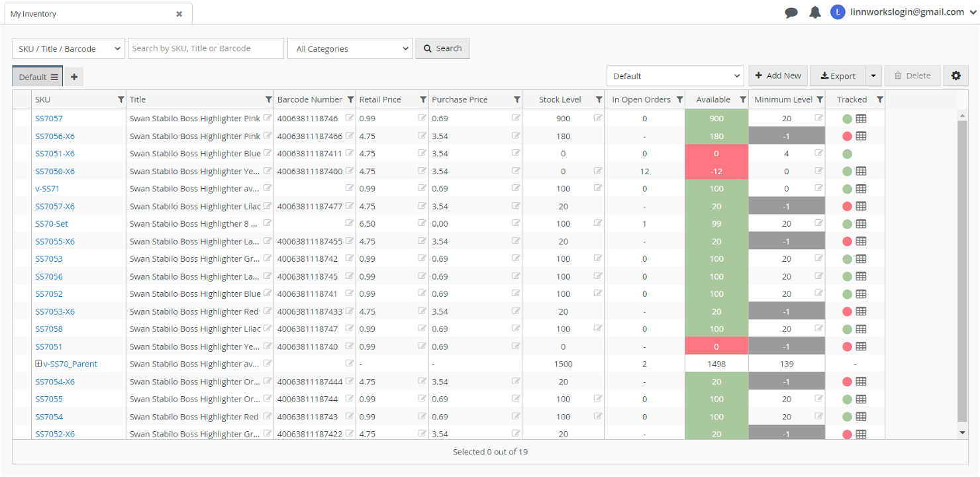This screenshot has width=980, height=477.
Task: Click the vertical scrollbar of the grid
Action: 963,270
